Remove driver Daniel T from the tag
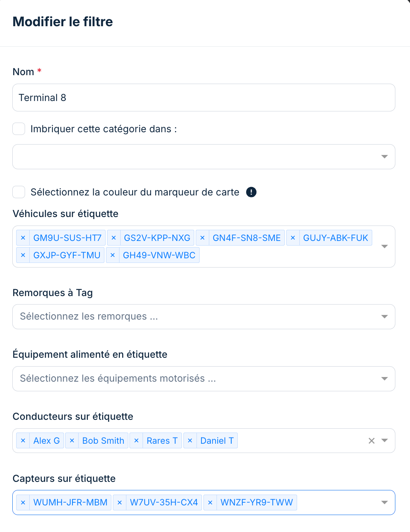This screenshot has height=532, width=410. click(190, 441)
